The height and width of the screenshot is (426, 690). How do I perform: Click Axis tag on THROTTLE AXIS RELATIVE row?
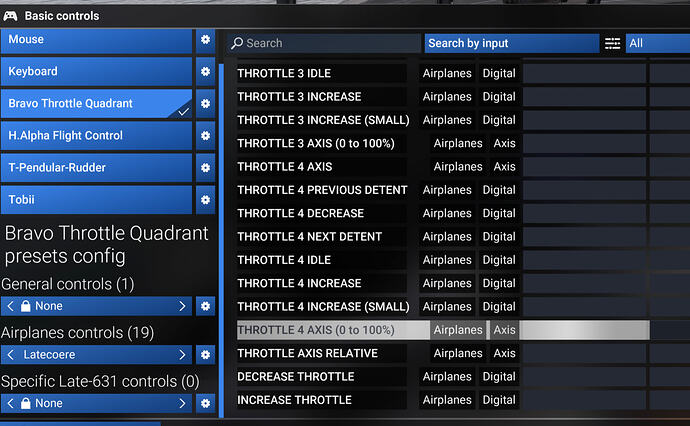(x=504, y=353)
